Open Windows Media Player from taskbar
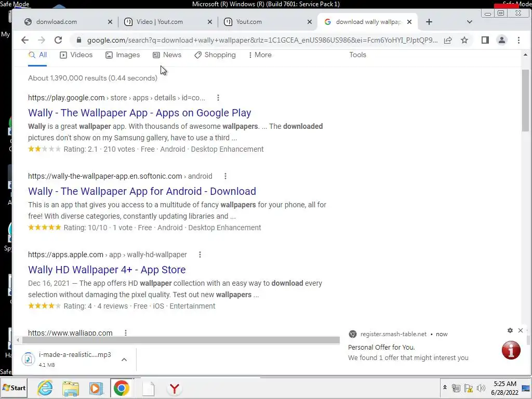The width and height of the screenshot is (532, 399). point(96,388)
